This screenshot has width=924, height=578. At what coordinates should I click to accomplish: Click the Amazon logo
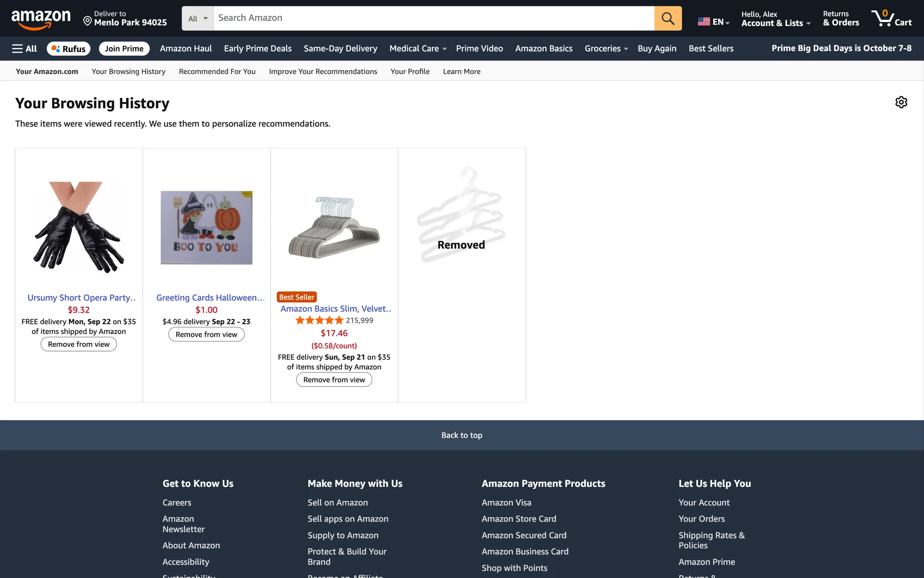pos(41,19)
